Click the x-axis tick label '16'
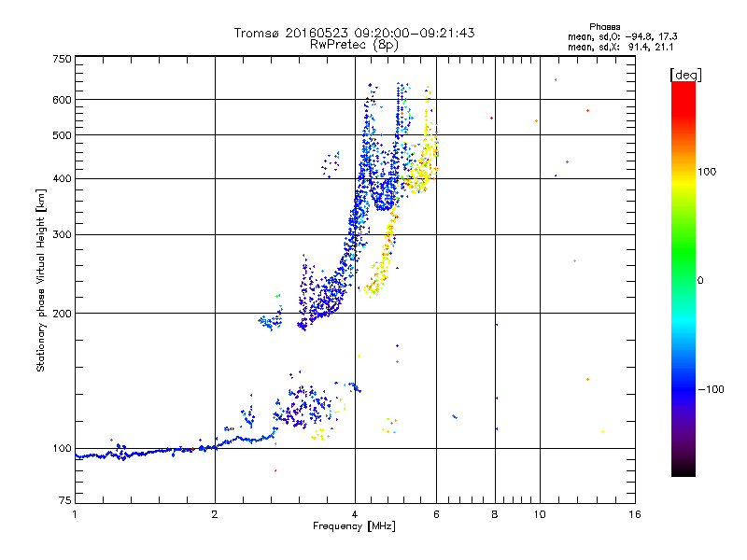This screenshot has height=560, width=747. tap(635, 514)
